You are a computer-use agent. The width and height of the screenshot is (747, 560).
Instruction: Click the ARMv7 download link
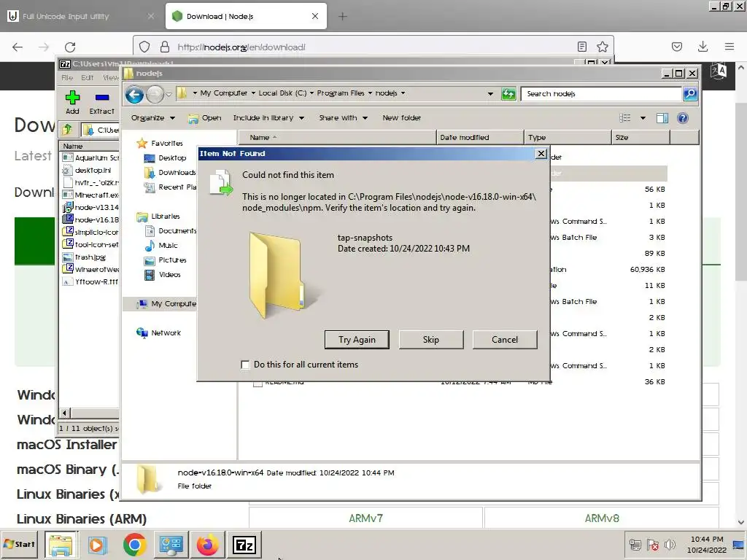[x=366, y=518]
